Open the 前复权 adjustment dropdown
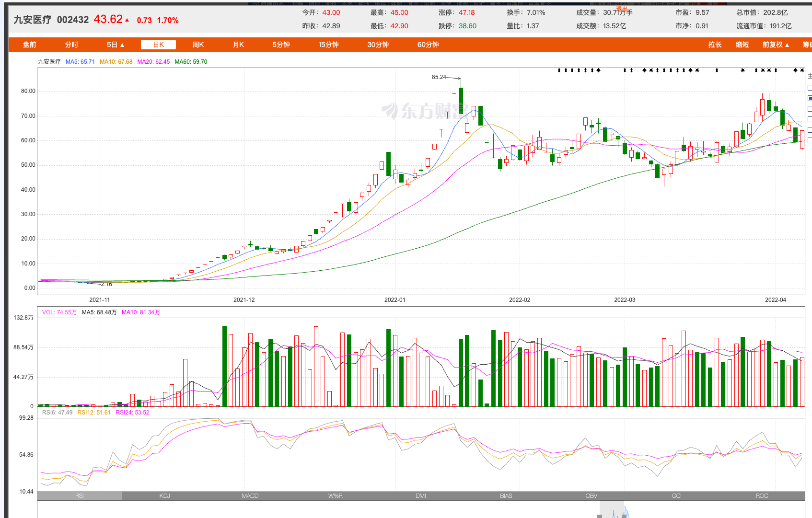The width and height of the screenshot is (812, 518). tap(776, 45)
